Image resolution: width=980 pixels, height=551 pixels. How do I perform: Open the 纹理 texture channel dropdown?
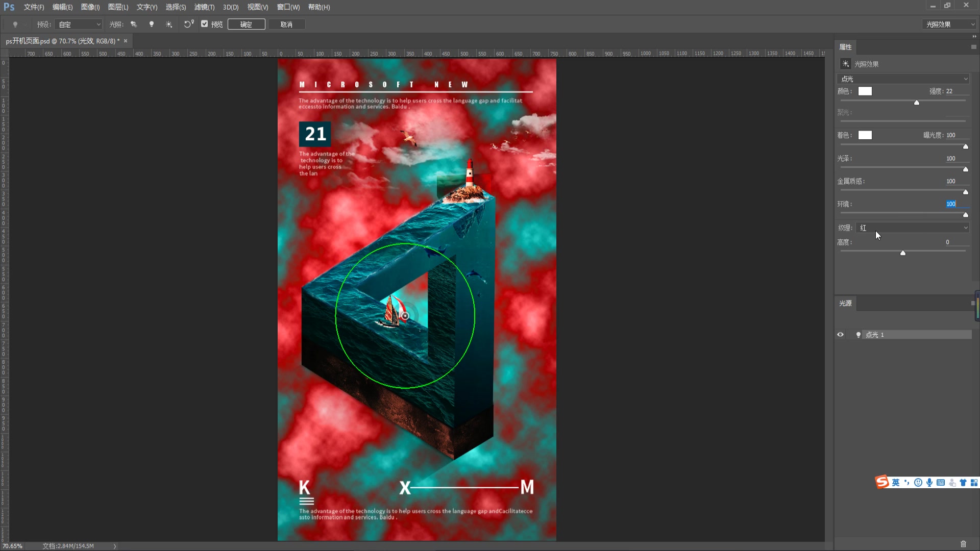(913, 228)
